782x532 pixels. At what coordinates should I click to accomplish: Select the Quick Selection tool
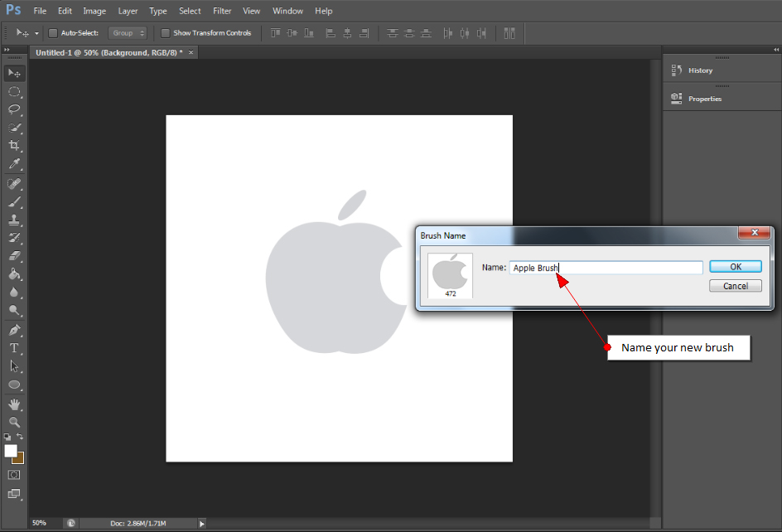click(14, 128)
